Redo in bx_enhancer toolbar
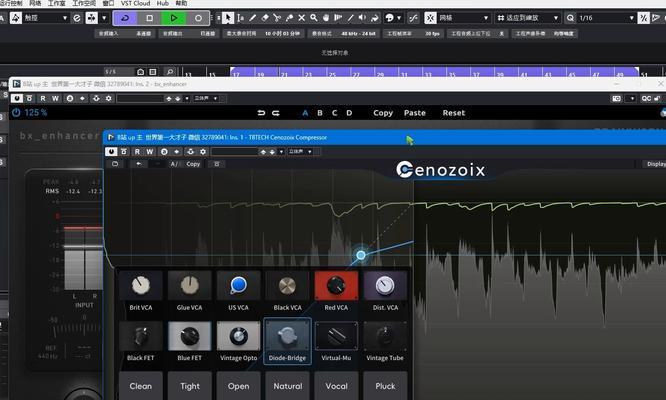 (276, 113)
